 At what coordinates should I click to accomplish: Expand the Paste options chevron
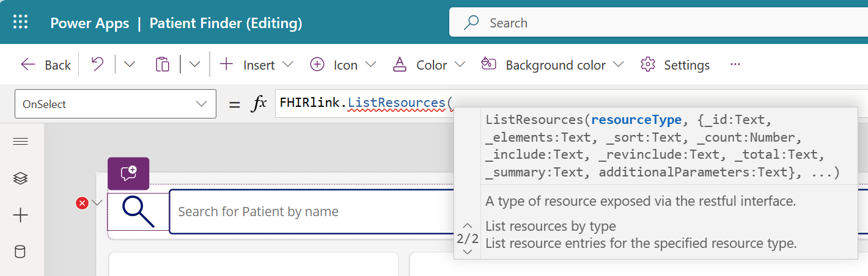[194, 64]
